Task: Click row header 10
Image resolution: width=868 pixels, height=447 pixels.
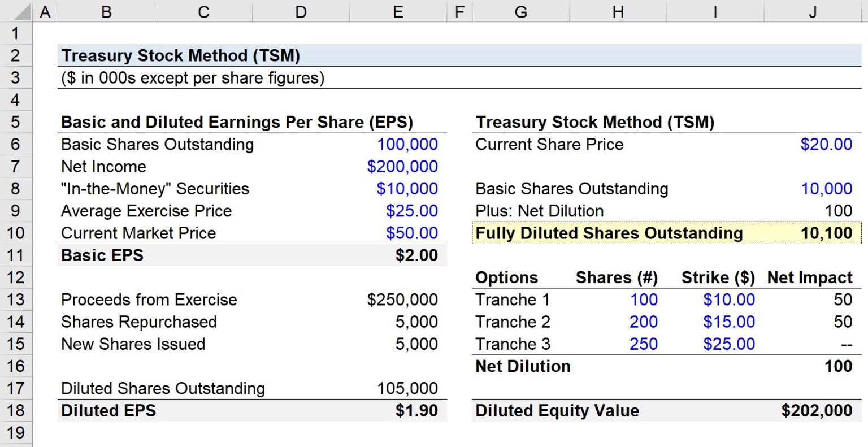Action: coord(16,233)
